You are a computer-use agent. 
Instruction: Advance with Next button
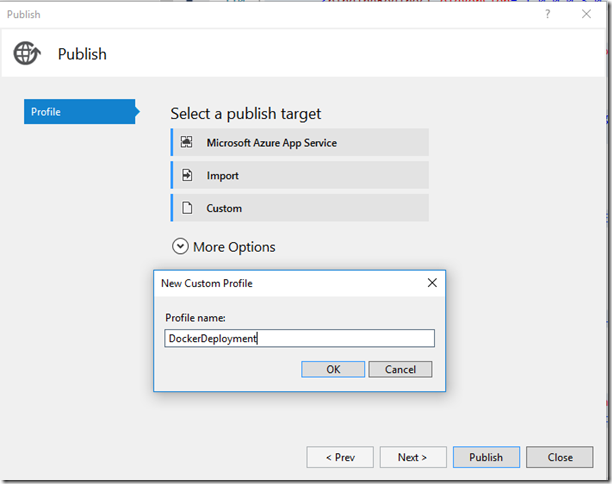413,457
